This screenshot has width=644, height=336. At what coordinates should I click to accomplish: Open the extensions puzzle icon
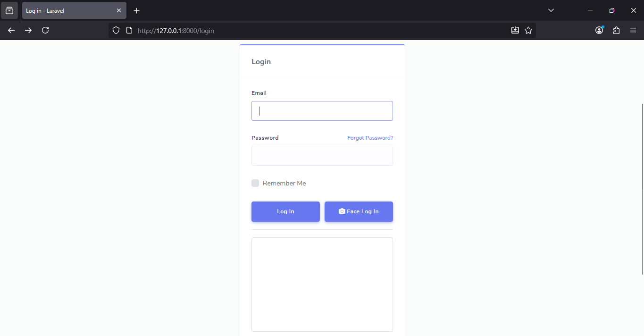[x=616, y=30]
